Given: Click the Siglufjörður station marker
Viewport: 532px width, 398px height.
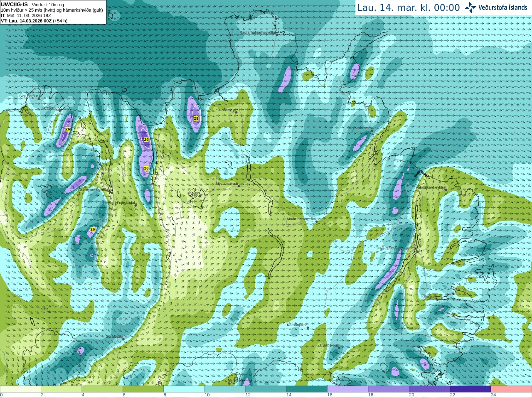Looking at the screenshot, I should click(x=39, y=98).
